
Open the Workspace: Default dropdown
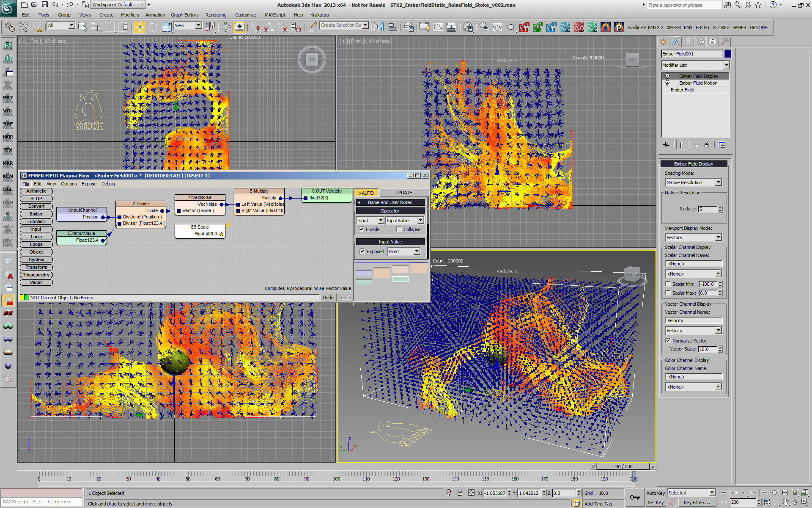coord(118,5)
